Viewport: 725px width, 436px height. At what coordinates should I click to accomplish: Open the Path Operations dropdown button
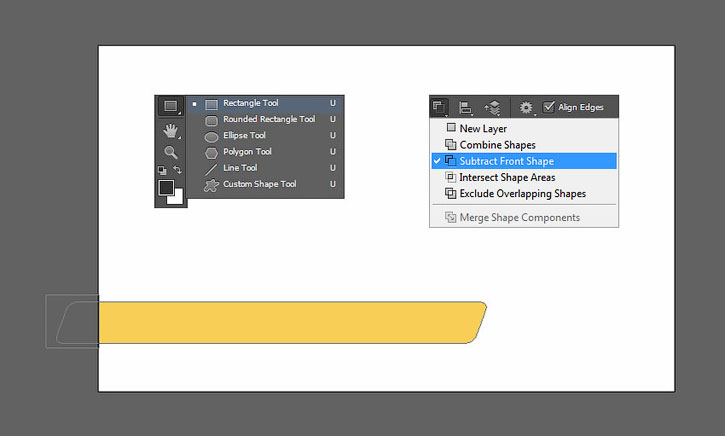[439, 107]
